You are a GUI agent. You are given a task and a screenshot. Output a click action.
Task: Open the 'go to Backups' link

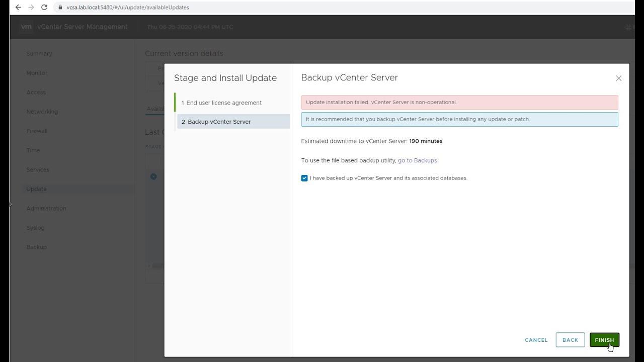click(417, 160)
